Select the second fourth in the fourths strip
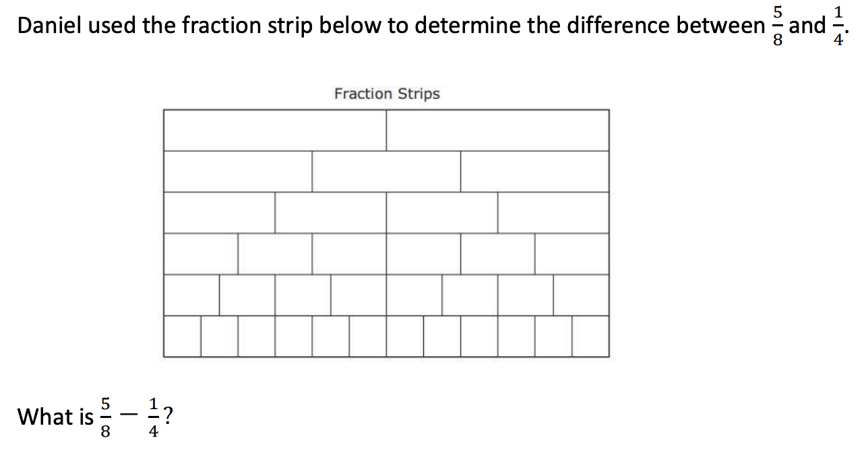 (330, 212)
